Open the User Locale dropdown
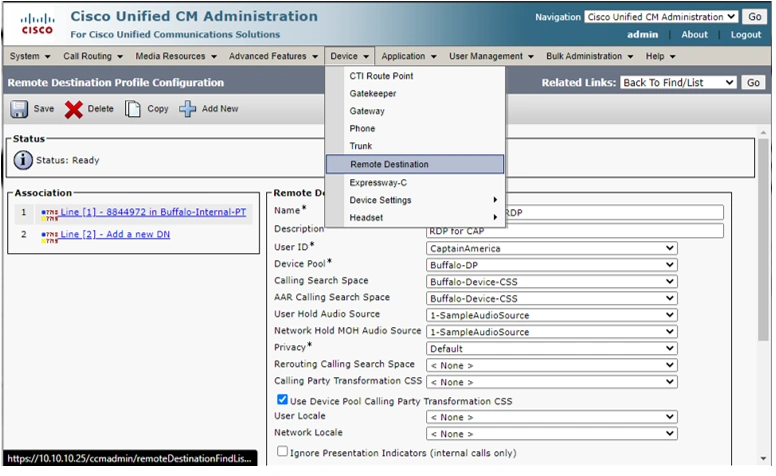 click(551, 417)
